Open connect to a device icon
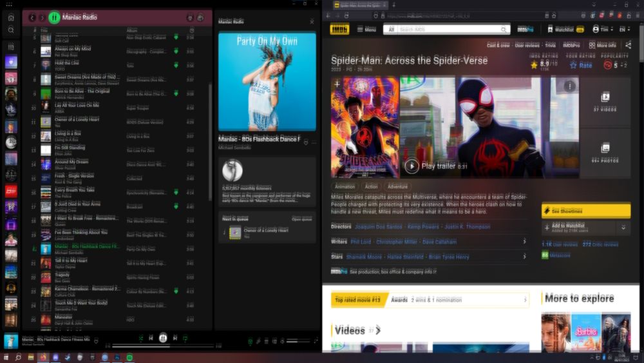The width and height of the screenshot is (644, 363). click(274, 341)
